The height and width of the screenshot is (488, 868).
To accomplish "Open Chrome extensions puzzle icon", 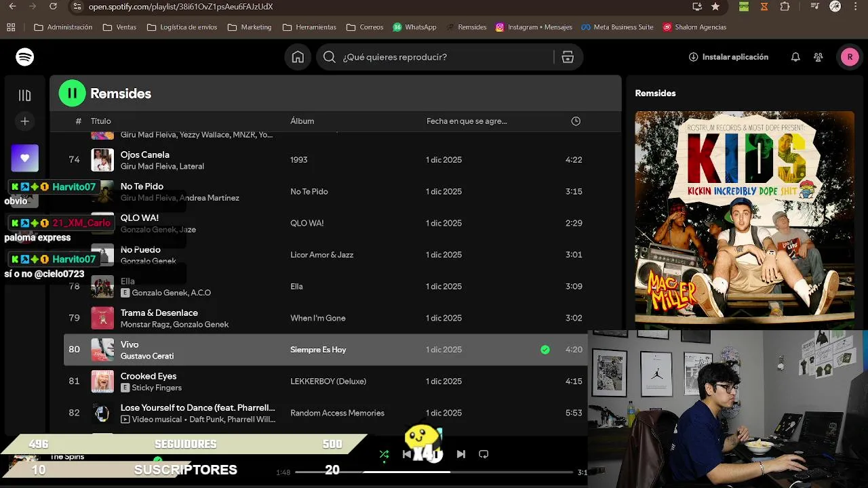I will pyautogui.click(x=785, y=6).
